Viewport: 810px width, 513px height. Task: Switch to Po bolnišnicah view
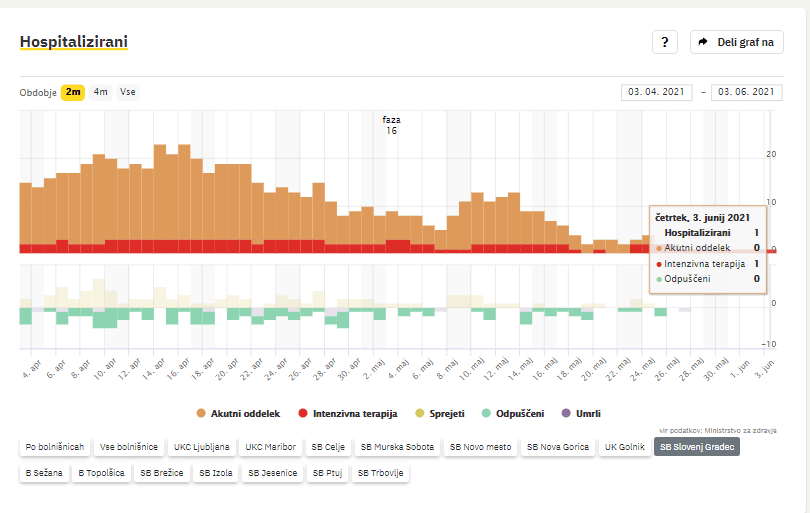(x=56, y=447)
